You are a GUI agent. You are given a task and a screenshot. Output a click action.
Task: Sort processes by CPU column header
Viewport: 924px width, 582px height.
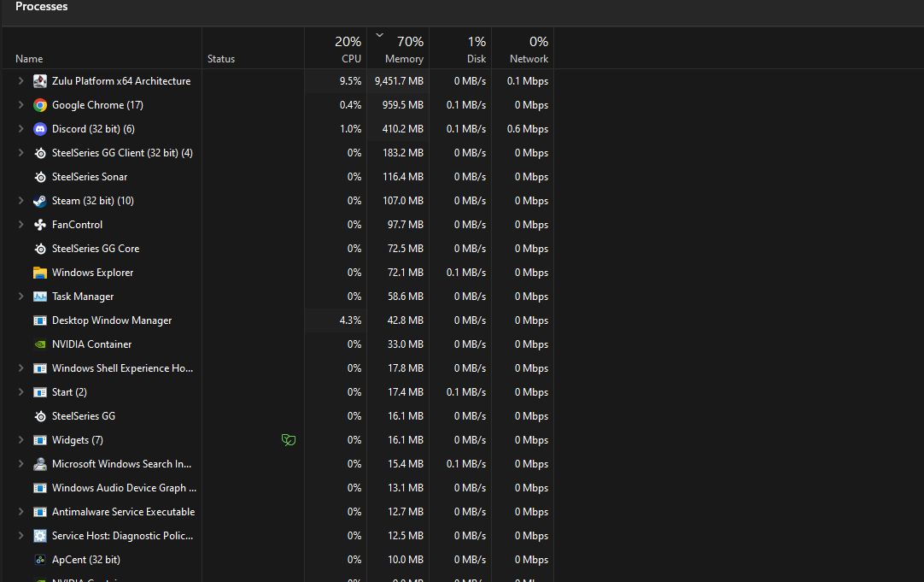coord(351,59)
